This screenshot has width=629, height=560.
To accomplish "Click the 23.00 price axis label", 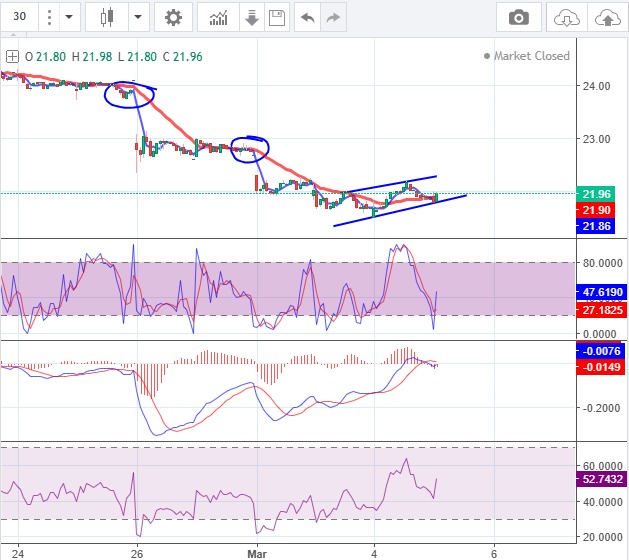I will (x=596, y=139).
